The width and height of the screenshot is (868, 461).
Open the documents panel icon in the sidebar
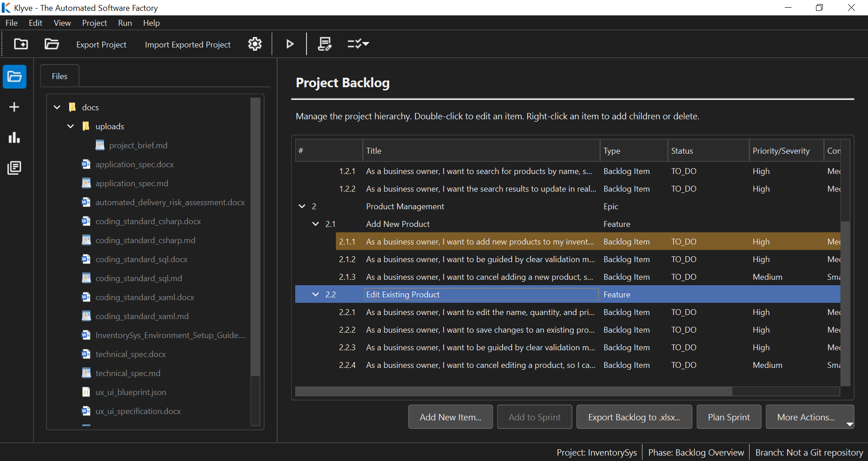point(14,168)
